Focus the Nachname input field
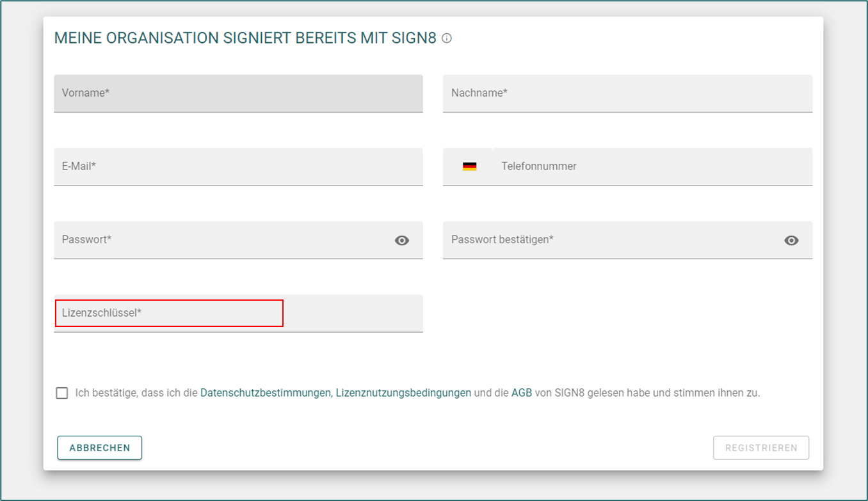 [x=627, y=93]
